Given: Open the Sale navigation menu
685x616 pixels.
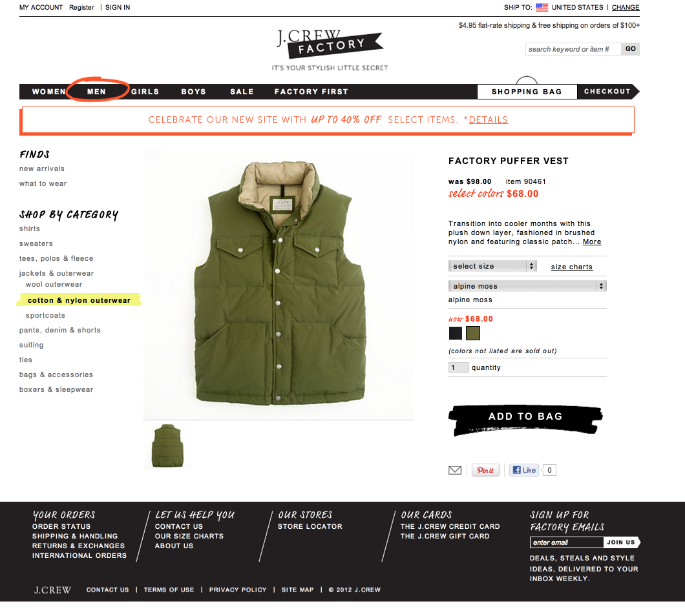Looking at the screenshot, I should point(242,92).
